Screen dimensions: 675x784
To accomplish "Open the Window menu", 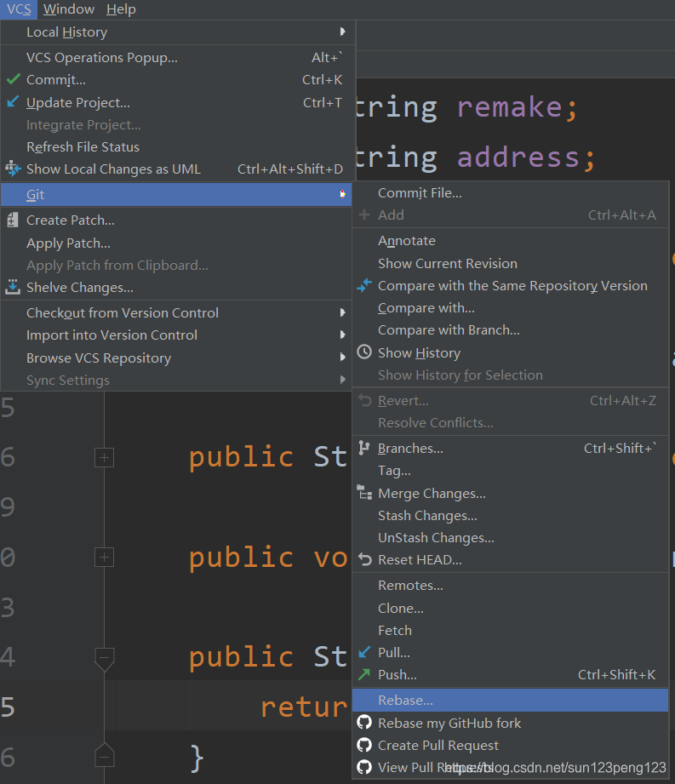I will tap(68, 9).
